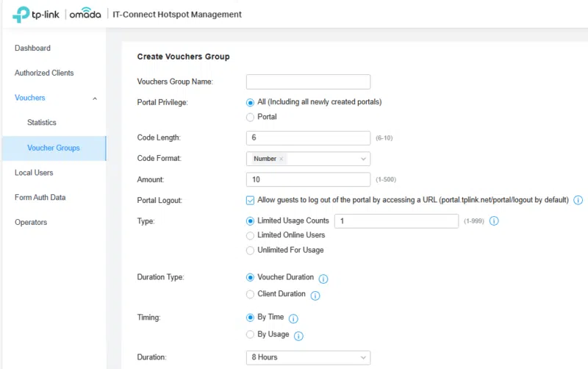Go to Authorized Clients
The image size is (588, 369).
tap(44, 73)
